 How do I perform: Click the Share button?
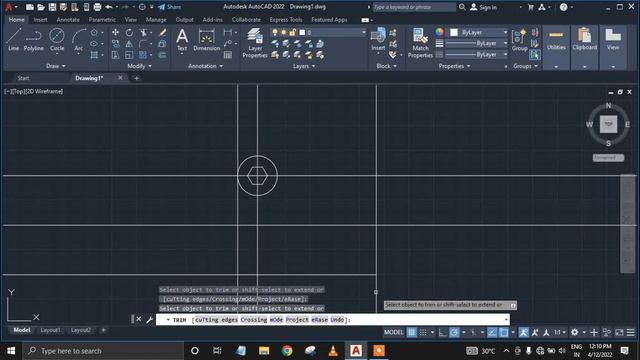pos(170,7)
